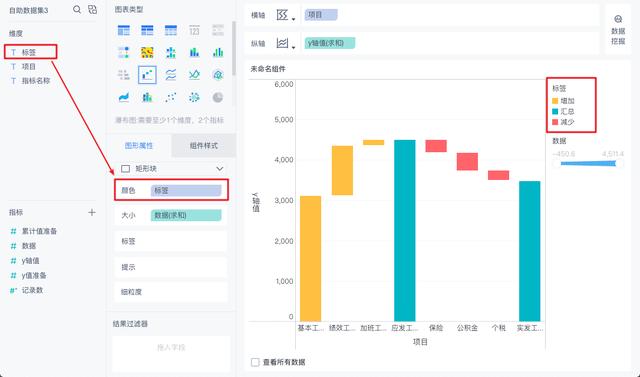This screenshot has width=640, height=377.
Task: Choose the blue-green multi-series column chart icon
Action: pyautogui.click(x=218, y=52)
